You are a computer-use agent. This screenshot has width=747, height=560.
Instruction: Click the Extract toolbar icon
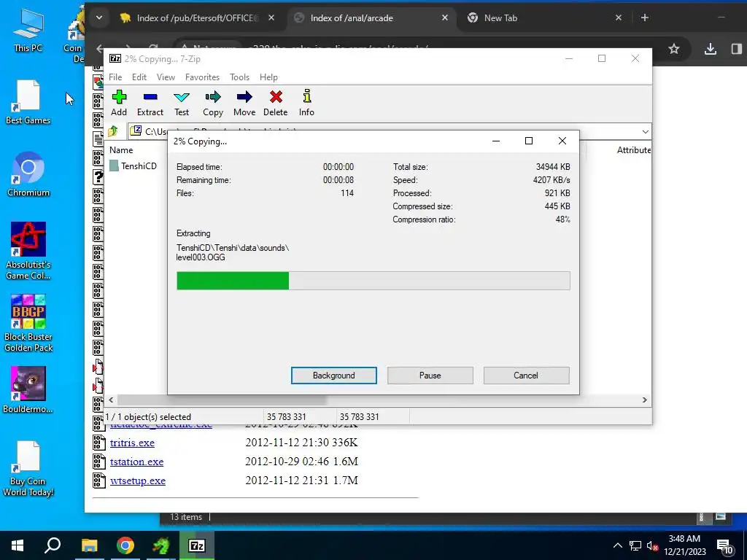[150, 103]
